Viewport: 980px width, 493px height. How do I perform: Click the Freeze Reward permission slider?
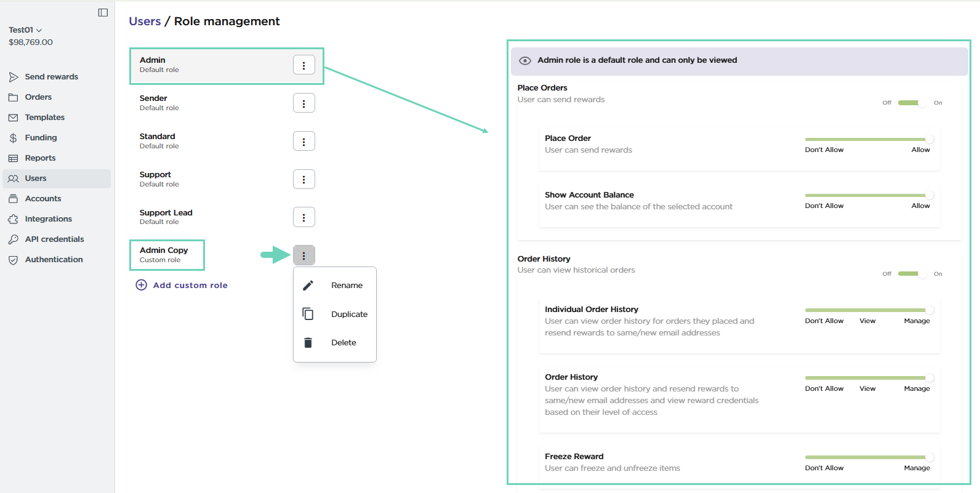(x=869, y=457)
